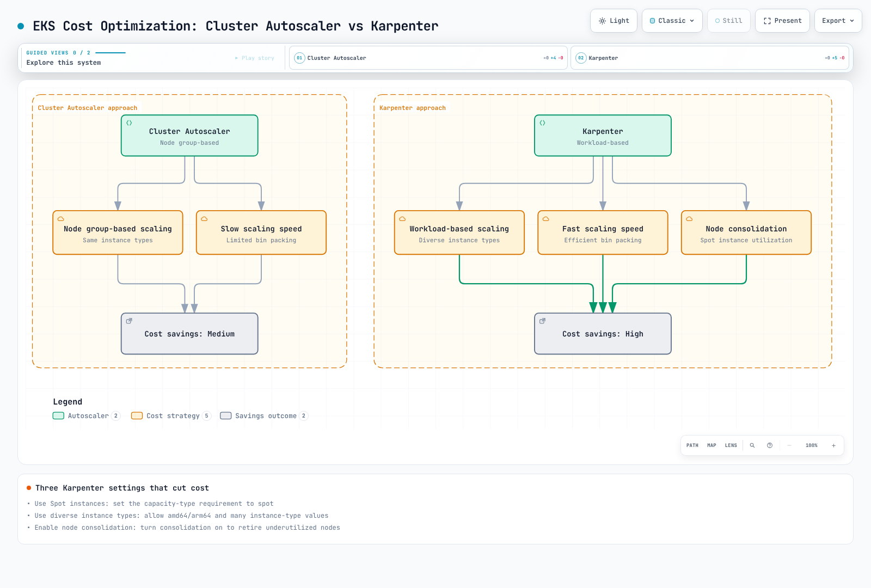
Task: Open the Classic style dropdown
Action: [x=672, y=21]
